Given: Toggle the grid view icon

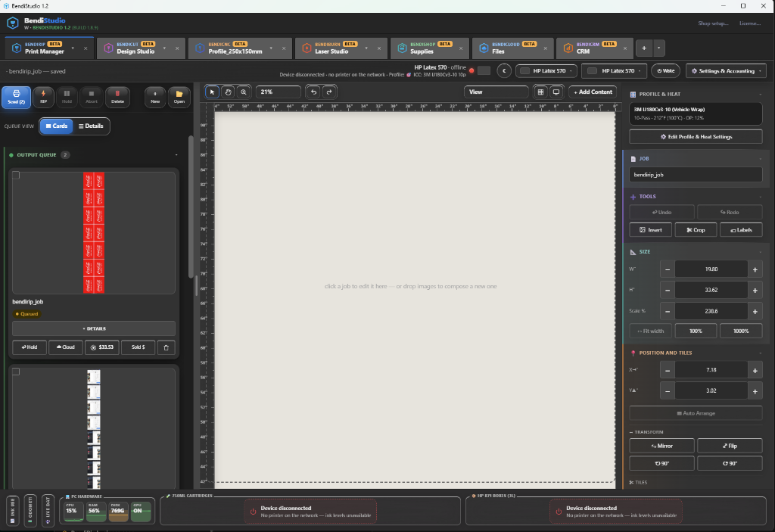Looking at the screenshot, I should 540,92.
